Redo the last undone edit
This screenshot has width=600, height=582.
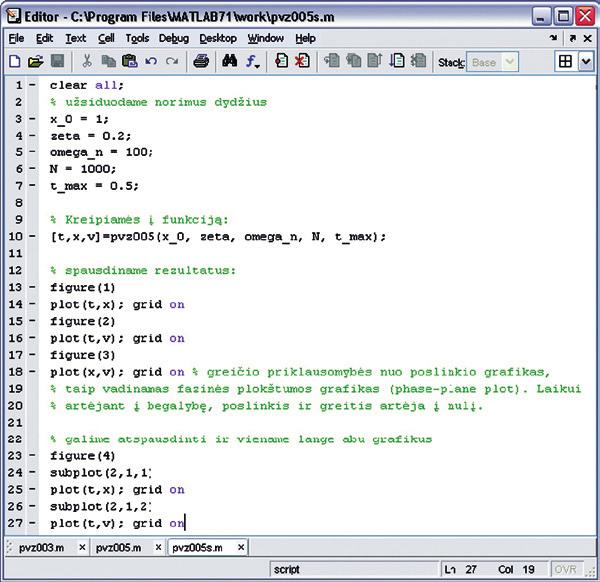(172, 61)
